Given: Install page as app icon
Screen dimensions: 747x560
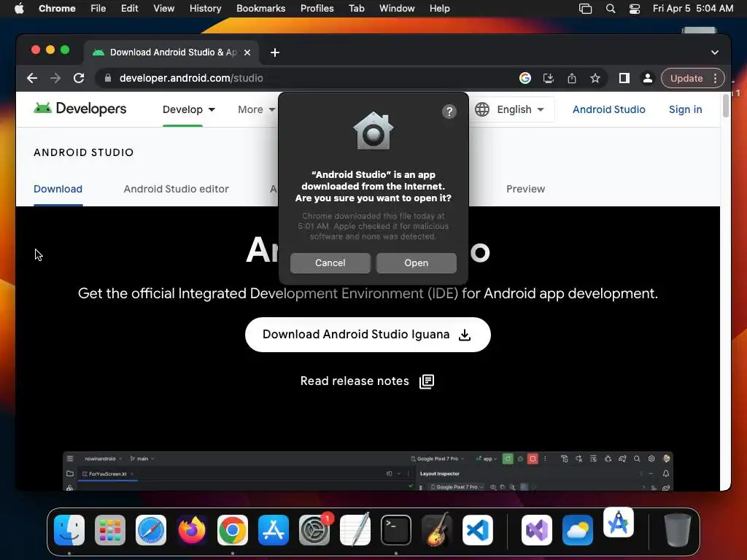Looking at the screenshot, I should [549, 78].
